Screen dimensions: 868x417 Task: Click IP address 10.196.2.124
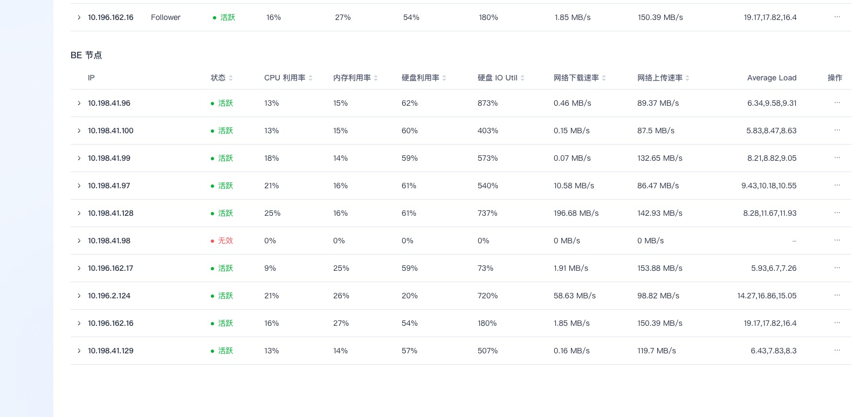pyautogui.click(x=109, y=296)
